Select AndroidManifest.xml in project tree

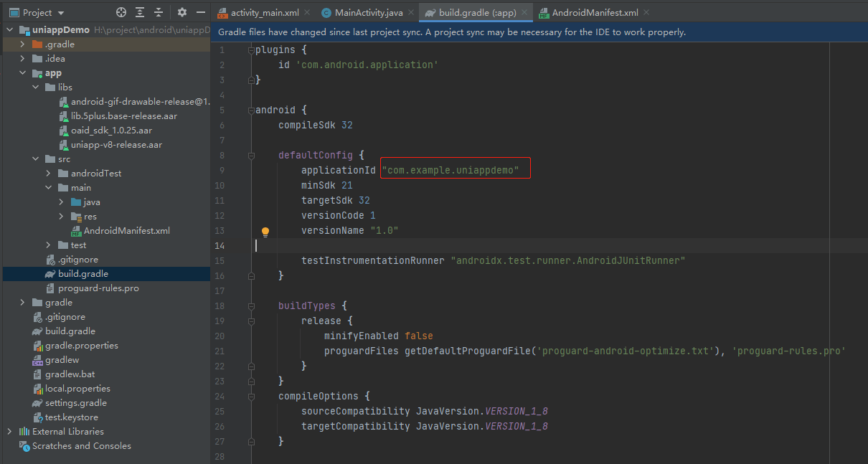(x=121, y=231)
